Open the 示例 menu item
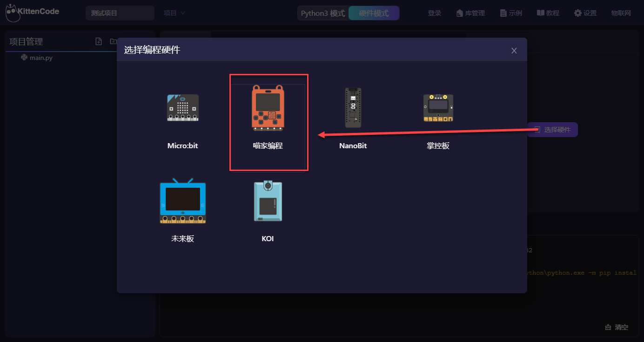Image resolution: width=644 pixels, height=342 pixels. 511,13
